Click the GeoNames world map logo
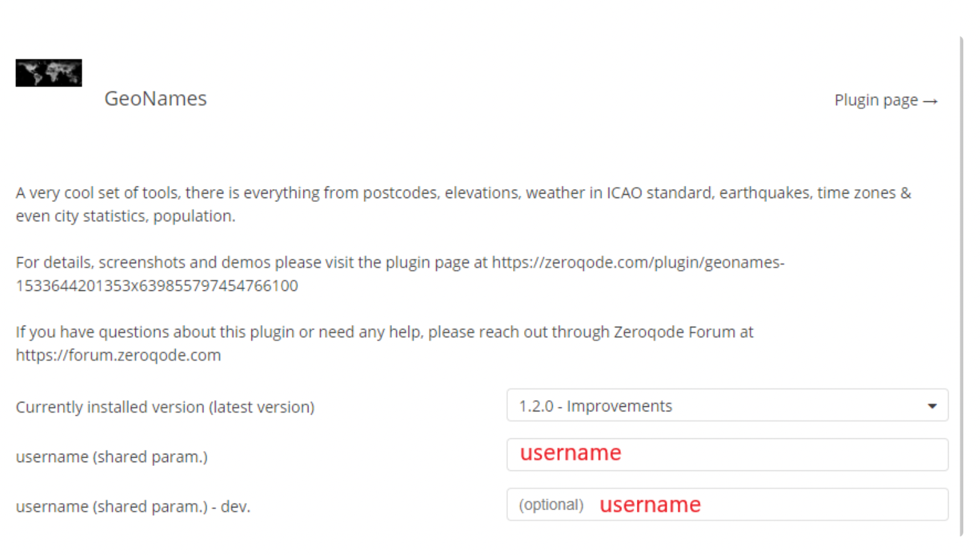 (x=49, y=73)
